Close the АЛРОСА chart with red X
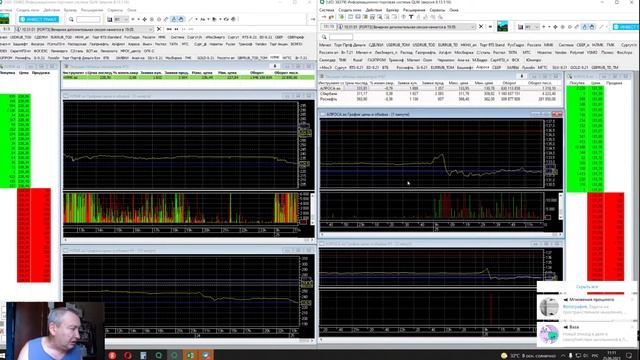 [x=558, y=114]
